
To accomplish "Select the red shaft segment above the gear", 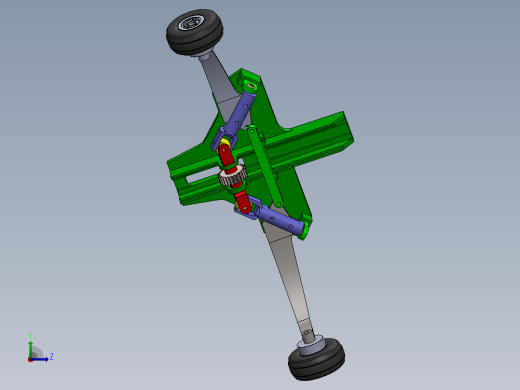I will point(226,156).
